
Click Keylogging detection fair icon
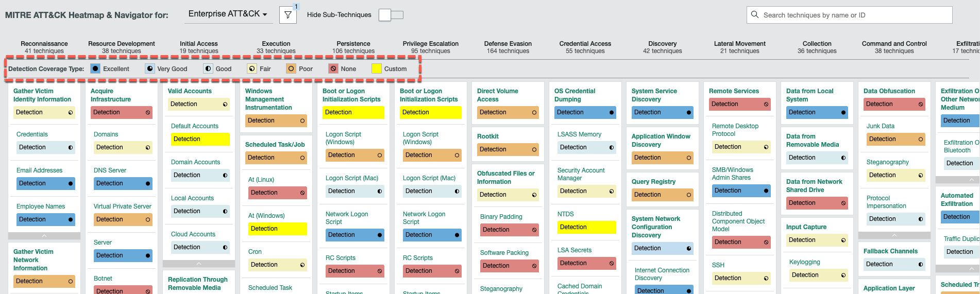click(843, 275)
